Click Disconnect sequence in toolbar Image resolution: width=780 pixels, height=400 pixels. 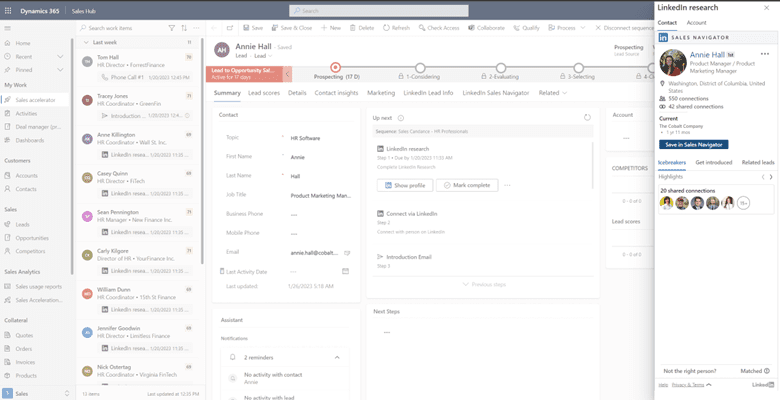point(624,28)
